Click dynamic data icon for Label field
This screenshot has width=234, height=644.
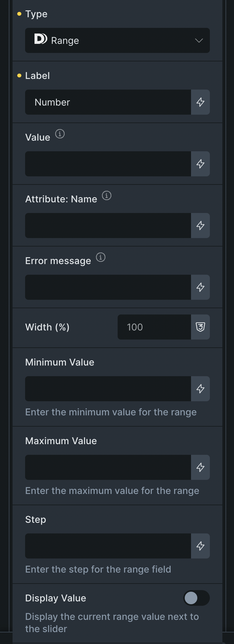[200, 102]
